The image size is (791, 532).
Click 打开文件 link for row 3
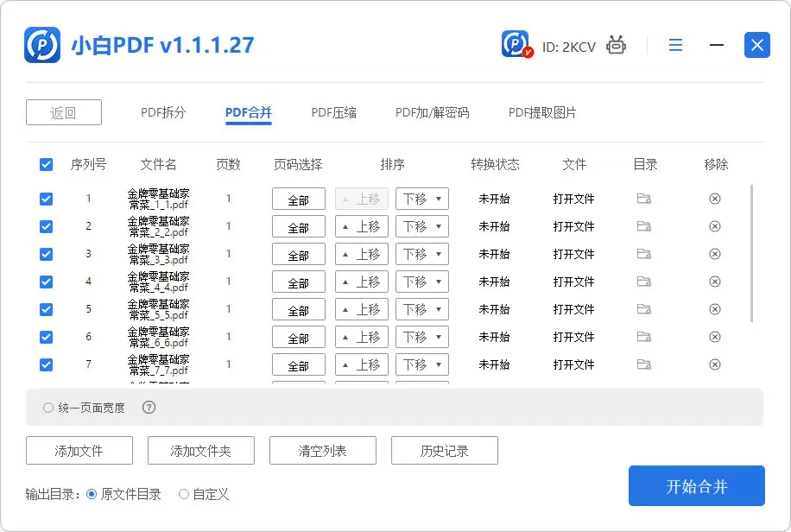(575, 254)
